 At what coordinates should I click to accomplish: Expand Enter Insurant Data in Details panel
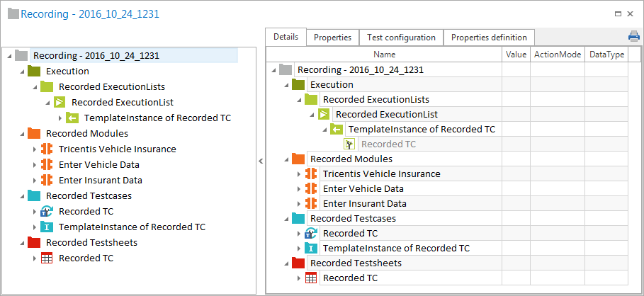click(298, 203)
